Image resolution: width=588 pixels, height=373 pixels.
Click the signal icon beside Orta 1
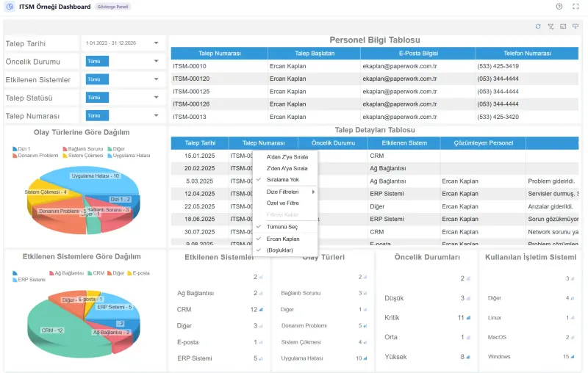pyautogui.click(x=468, y=337)
